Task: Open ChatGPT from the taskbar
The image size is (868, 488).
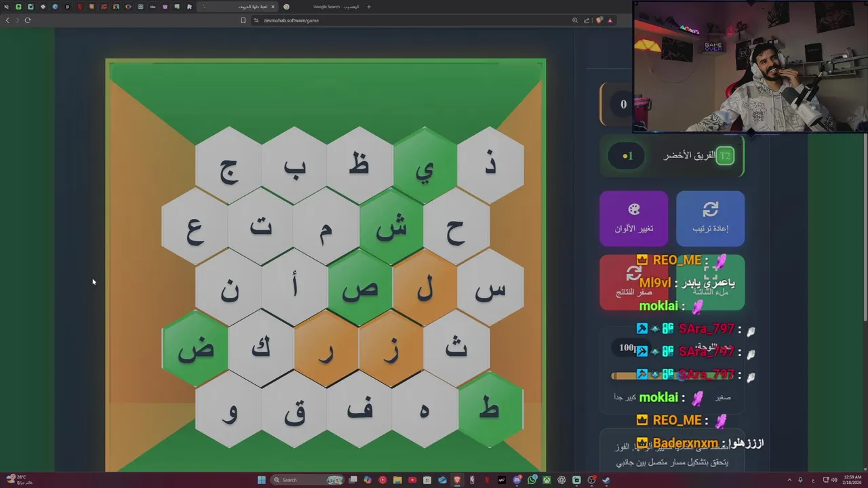Action: [561, 480]
